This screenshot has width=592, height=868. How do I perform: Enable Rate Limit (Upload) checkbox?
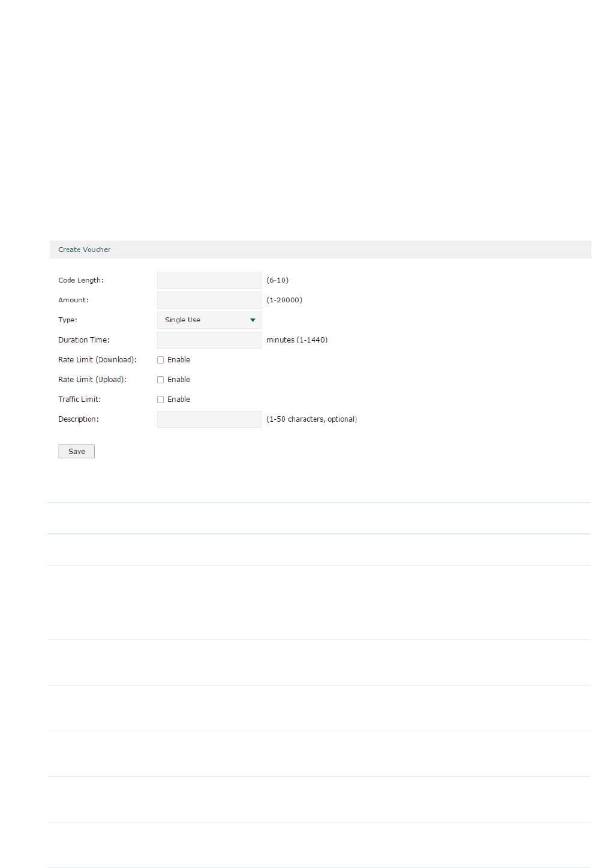click(160, 380)
